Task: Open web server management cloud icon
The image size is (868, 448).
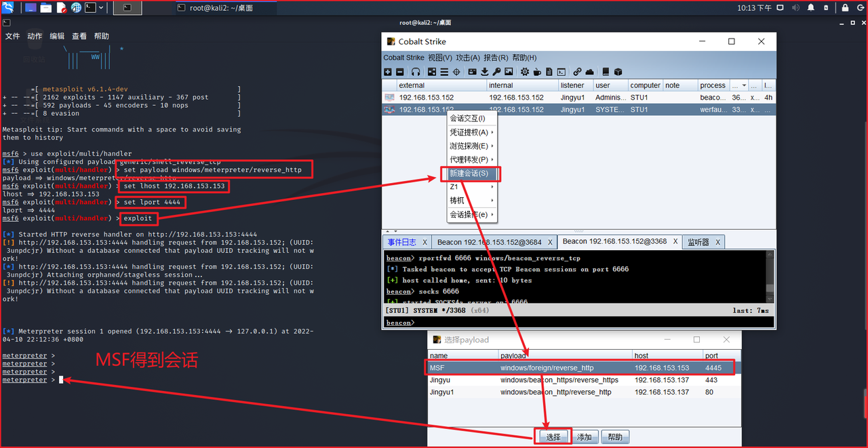Action: [x=589, y=72]
